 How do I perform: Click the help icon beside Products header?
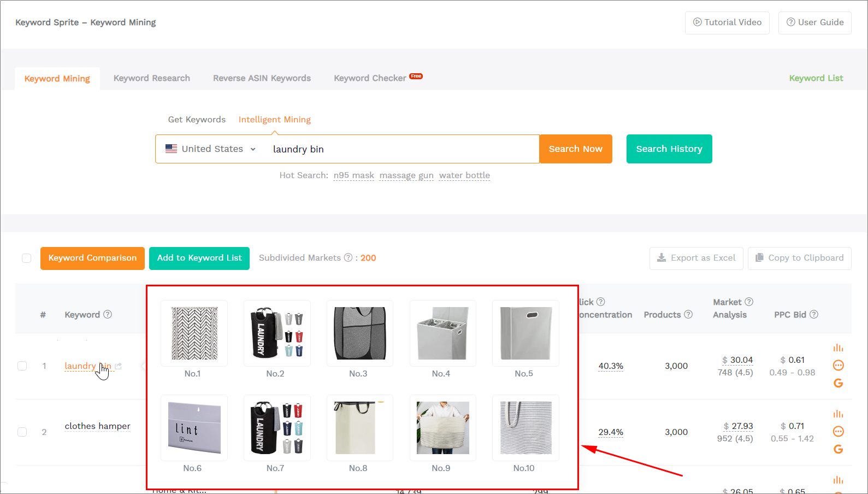tap(688, 314)
